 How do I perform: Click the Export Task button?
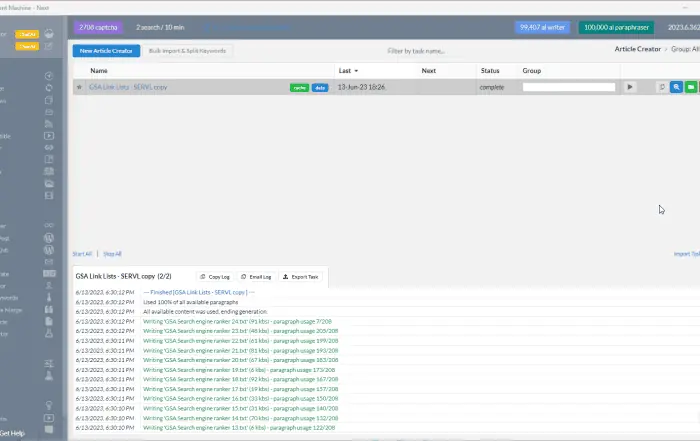tap(300, 275)
